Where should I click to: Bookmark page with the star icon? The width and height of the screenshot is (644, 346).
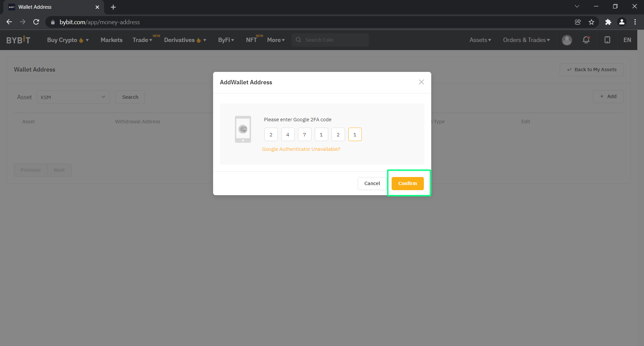pyautogui.click(x=591, y=22)
